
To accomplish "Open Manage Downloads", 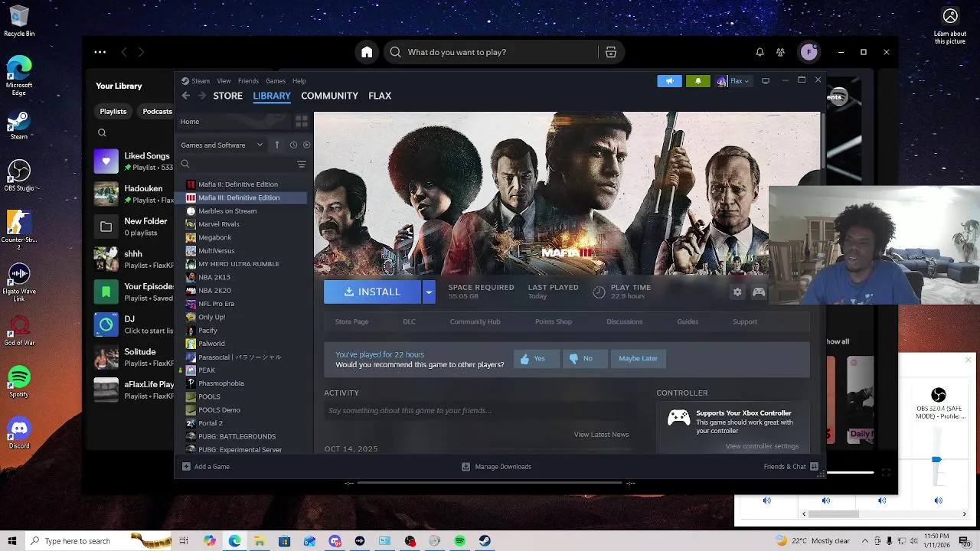I will (496, 467).
